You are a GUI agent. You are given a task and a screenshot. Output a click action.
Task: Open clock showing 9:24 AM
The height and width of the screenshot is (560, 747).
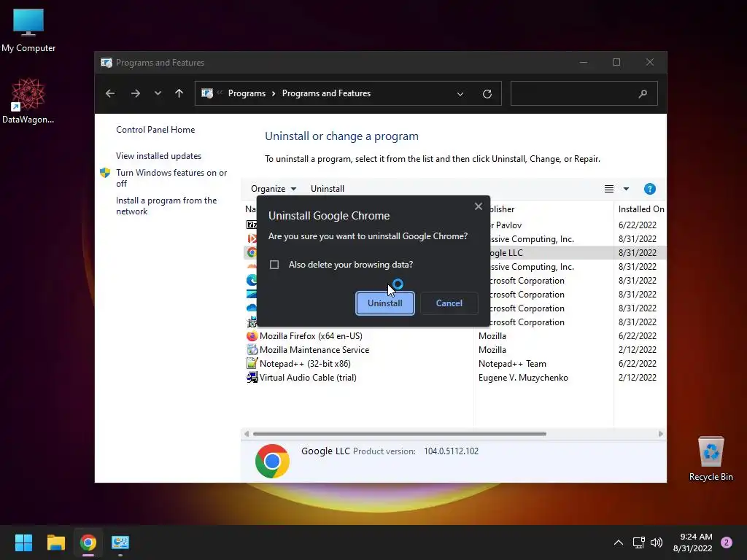coord(693,542)
